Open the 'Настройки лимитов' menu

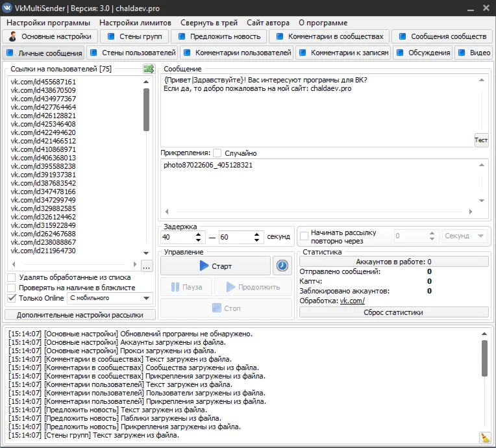pyautogui.click(x=135, y=23)
